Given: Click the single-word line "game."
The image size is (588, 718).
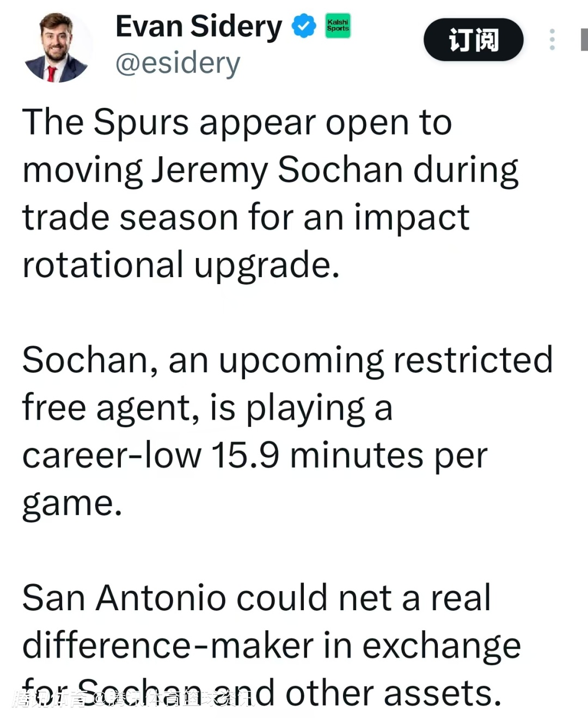Looking at the screenshot, I should pyautogui.click(x=72, y=503).
